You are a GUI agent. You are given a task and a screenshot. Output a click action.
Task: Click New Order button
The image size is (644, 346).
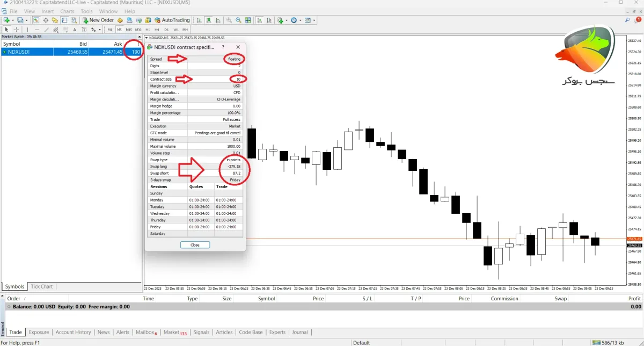tap(98, 20)
